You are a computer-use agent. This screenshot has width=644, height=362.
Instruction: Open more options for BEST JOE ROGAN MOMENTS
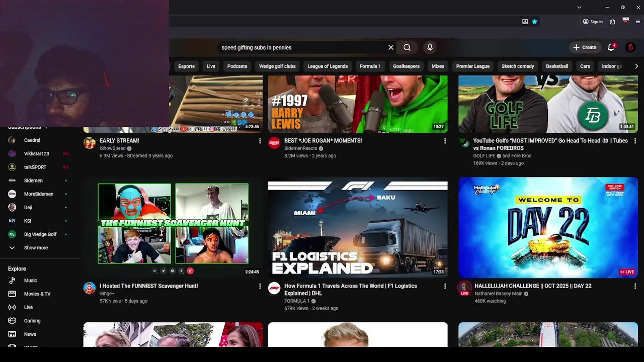click(445, 141)
